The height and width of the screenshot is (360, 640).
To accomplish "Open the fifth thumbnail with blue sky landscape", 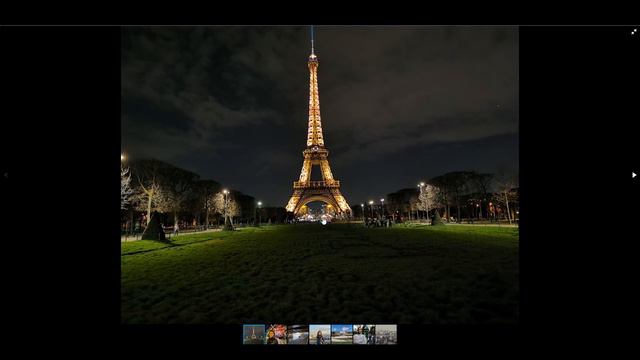I will (342, 334).
